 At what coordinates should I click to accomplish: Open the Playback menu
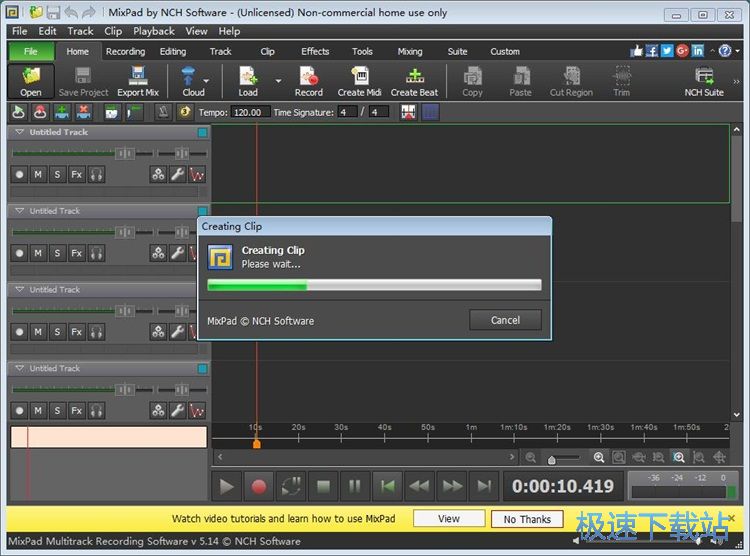click(154, 31)
